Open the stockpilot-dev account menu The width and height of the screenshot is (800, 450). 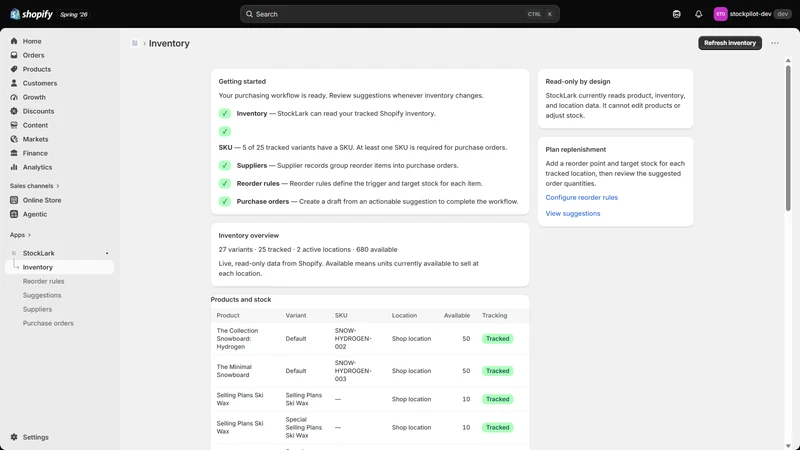pos(752,14)
